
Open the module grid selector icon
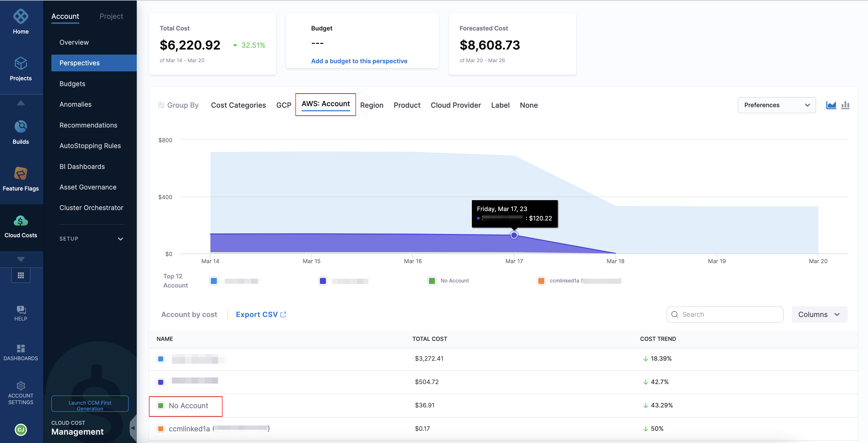(21, 275)
